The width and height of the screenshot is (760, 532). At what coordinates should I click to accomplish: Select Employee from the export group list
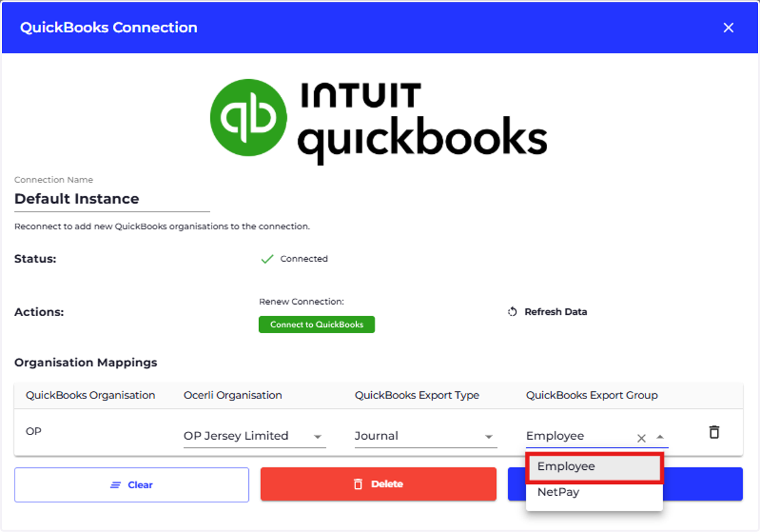[x=594, y=467]
